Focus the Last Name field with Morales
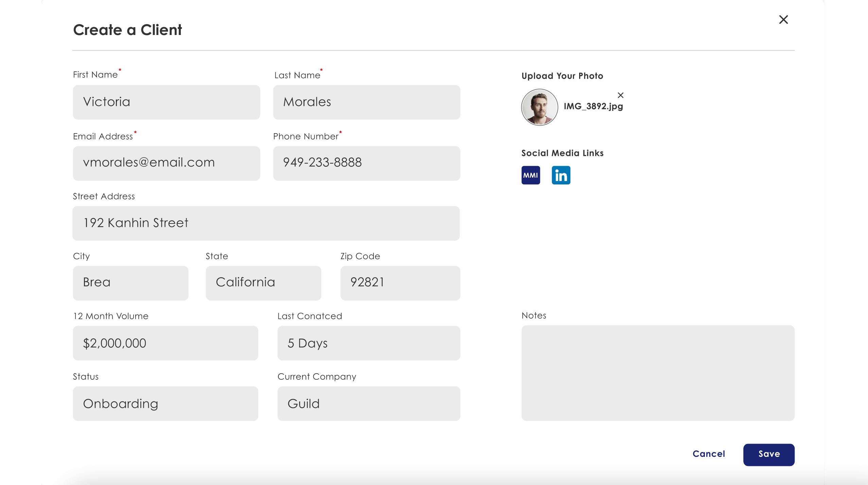 click(x=367, y=102)
